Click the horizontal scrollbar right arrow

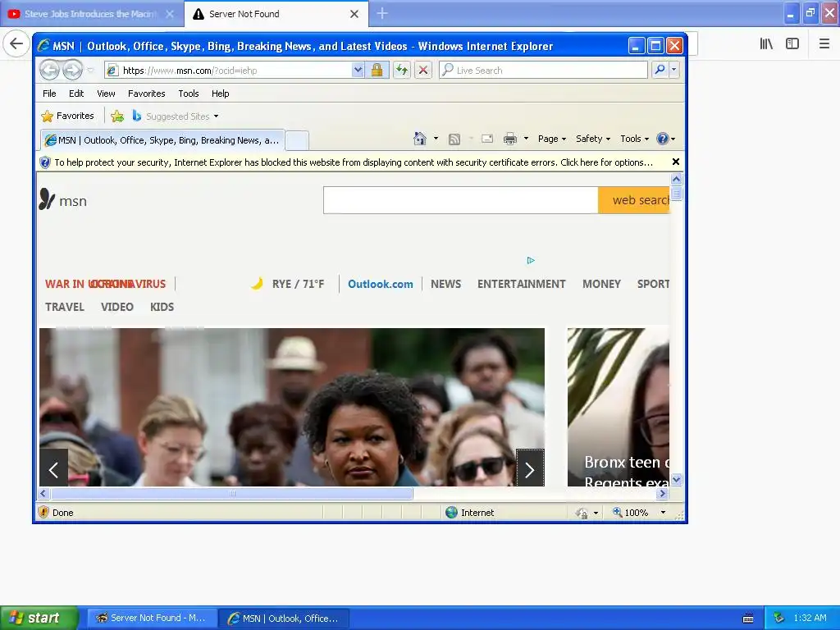point(663,493)
